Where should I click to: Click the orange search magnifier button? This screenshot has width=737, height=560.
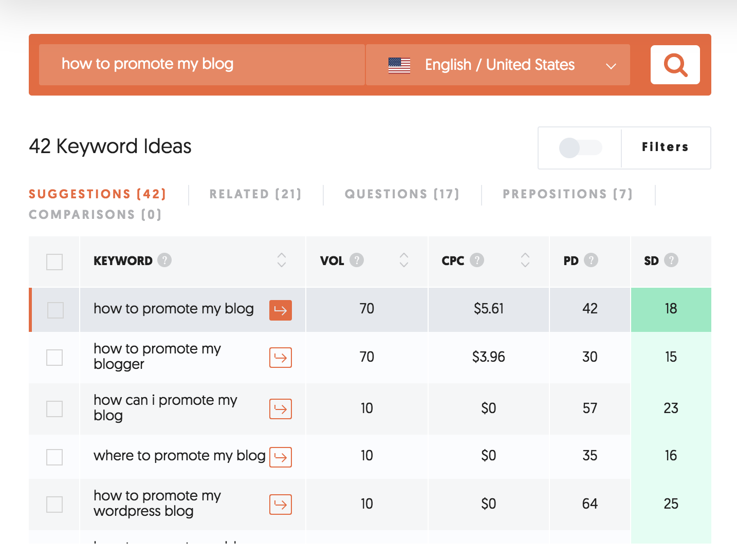(x=675, y=65)
